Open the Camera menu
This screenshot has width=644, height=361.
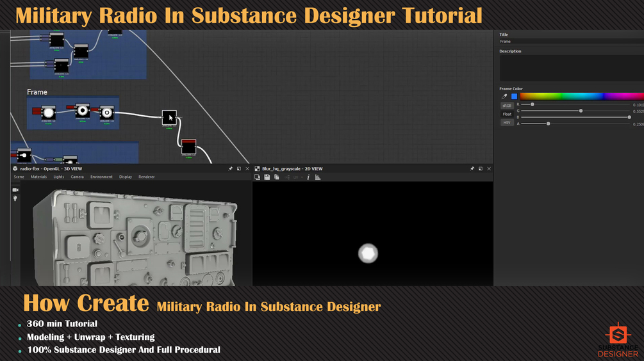point(77,177)
